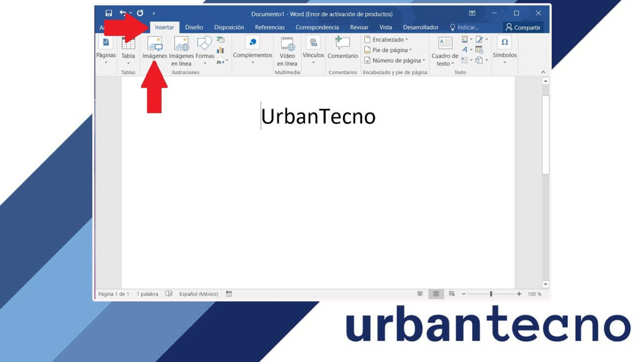Click the Comentario new comment button

point(343,48)
